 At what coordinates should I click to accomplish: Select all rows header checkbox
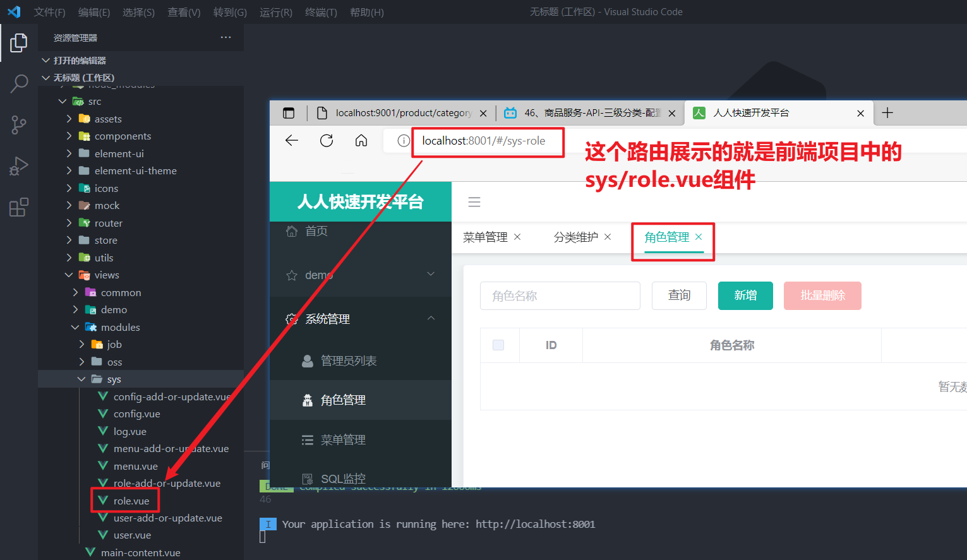(498, 345)
